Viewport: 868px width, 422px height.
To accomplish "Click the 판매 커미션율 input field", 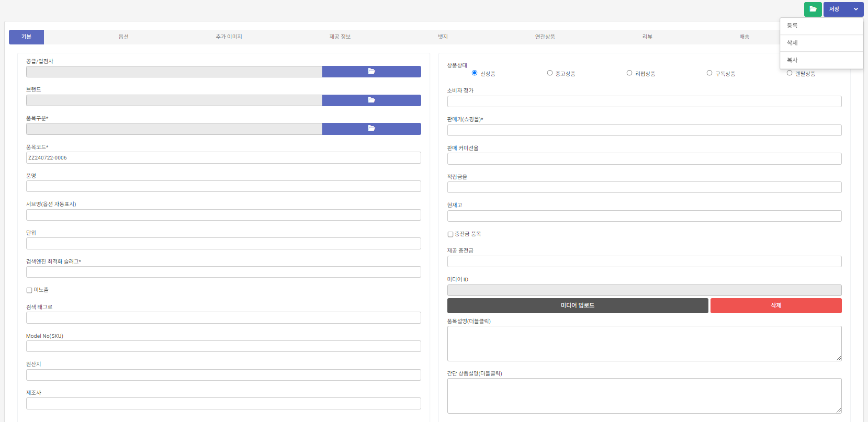I will point(645,158).
